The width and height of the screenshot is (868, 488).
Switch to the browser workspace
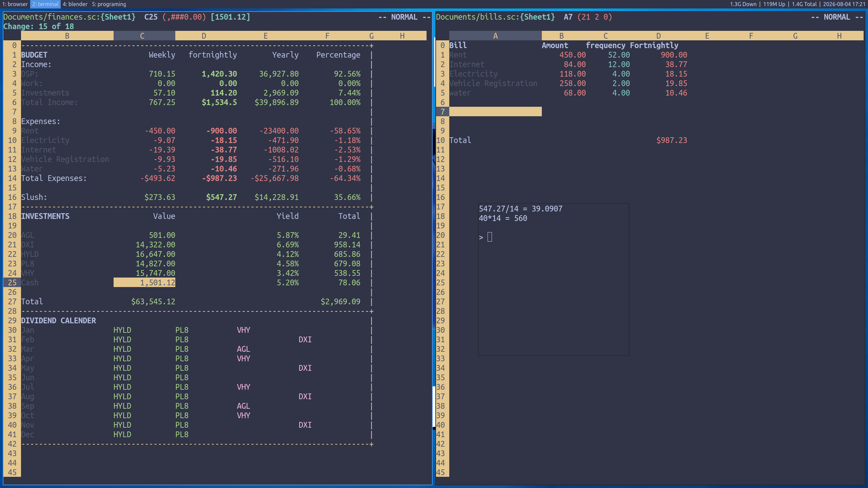click(x=15, y=4)
